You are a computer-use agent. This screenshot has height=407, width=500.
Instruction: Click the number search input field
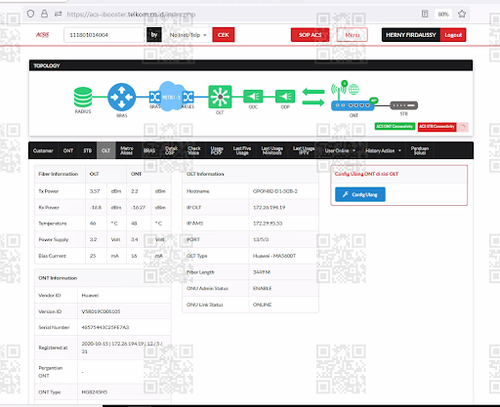click(105, 35)
